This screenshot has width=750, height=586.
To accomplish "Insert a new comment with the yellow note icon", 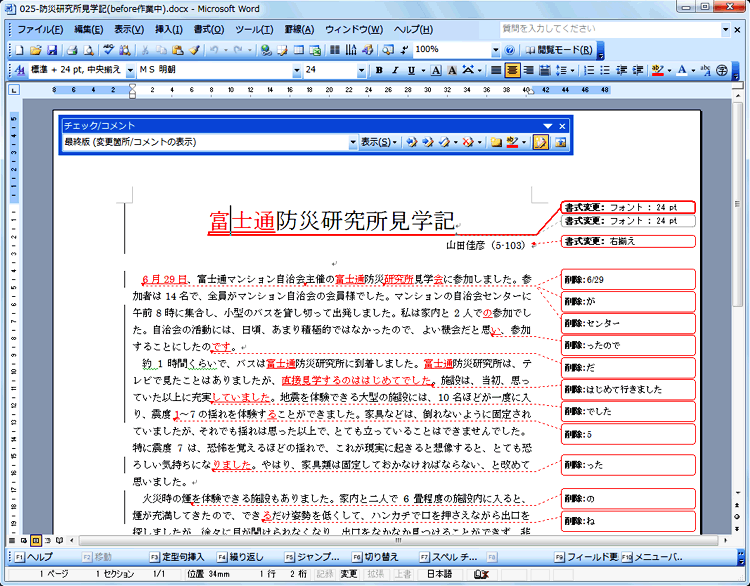I will tap(496, 142).
